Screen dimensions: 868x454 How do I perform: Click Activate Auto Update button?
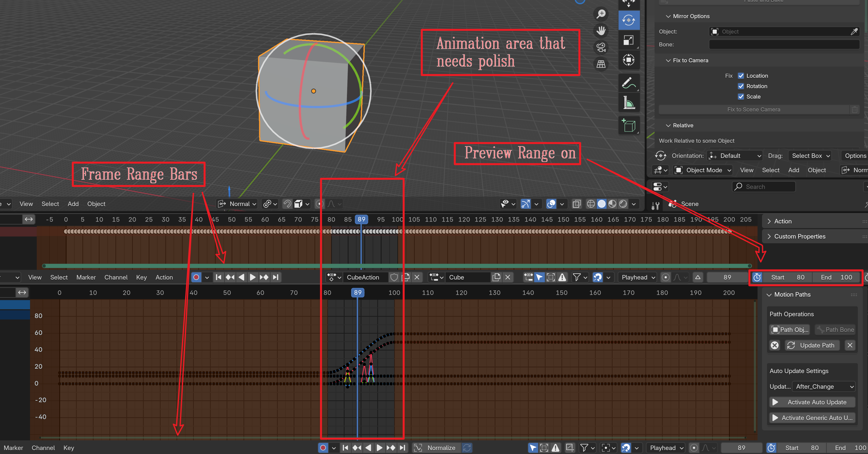(812, 402)
